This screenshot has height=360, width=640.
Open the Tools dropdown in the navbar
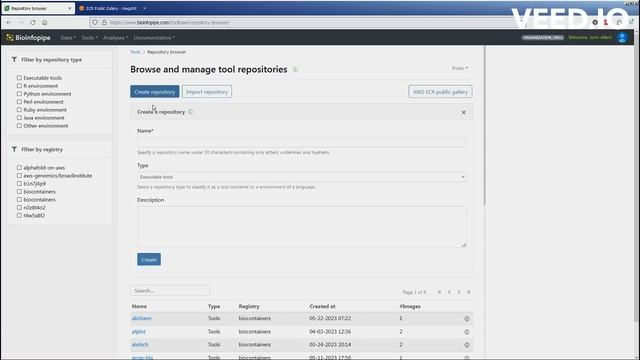point(89,38)
